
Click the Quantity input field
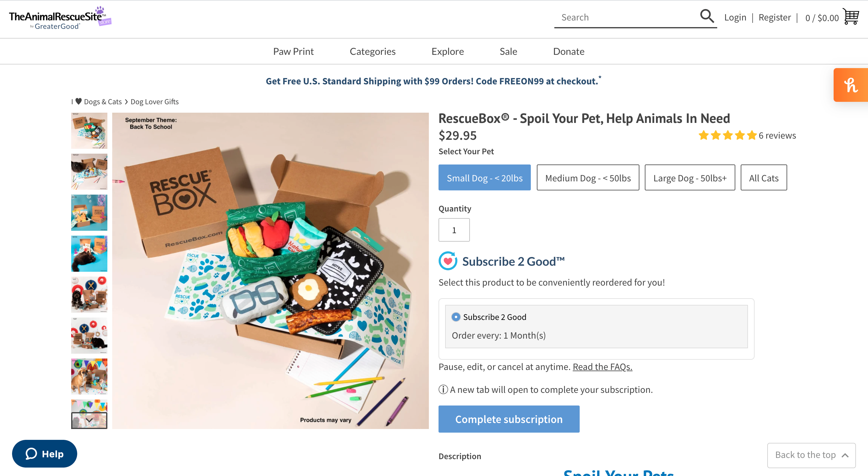(x=454, y=230)
